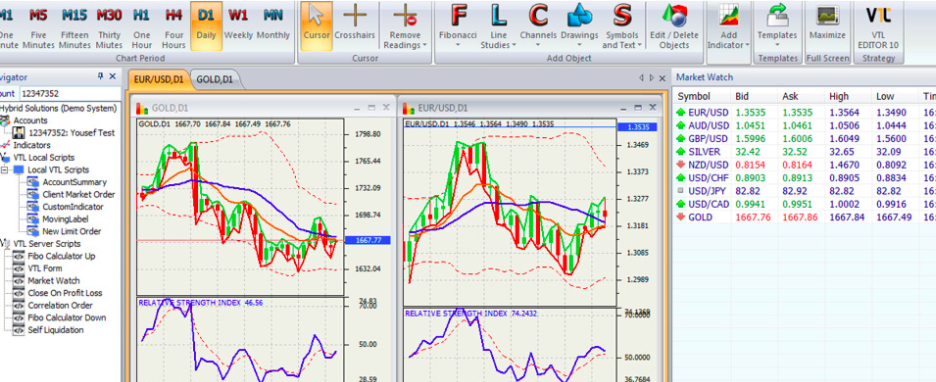Viewport: 936px width, 382px height.
Task: Select VTL Server Scripts node
Action: click(47, 244)
